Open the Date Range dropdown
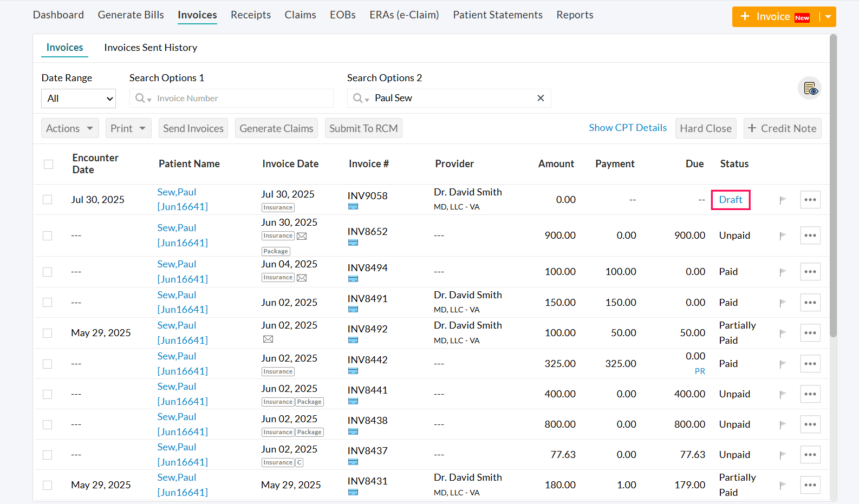This screenshot has height=504, width=859. click(79, 99)
